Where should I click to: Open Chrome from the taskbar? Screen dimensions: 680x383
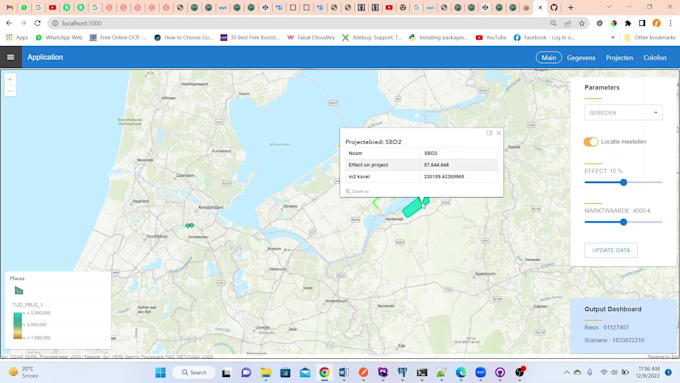324,373
